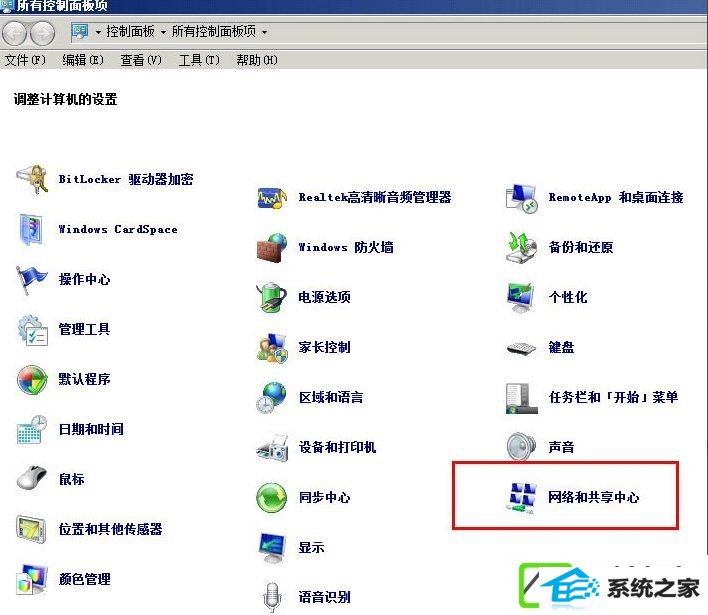708x615 pixels.
Task: Open the 查看(V) menu
Action: coord(141,60)
